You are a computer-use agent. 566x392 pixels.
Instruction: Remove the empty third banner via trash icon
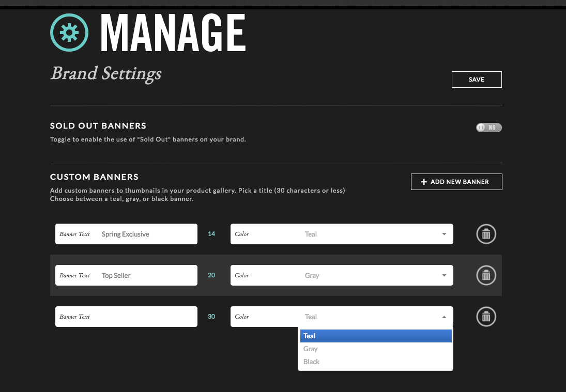485,317
